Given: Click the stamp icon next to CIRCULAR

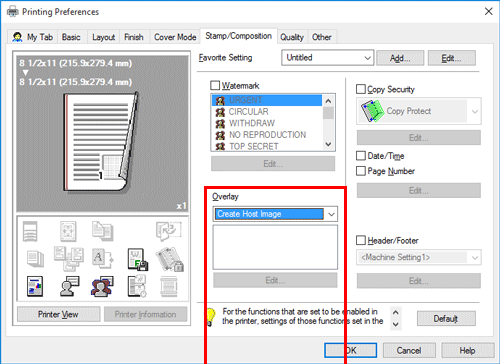Looking at the screenshot, I should [x=220, y=112].
